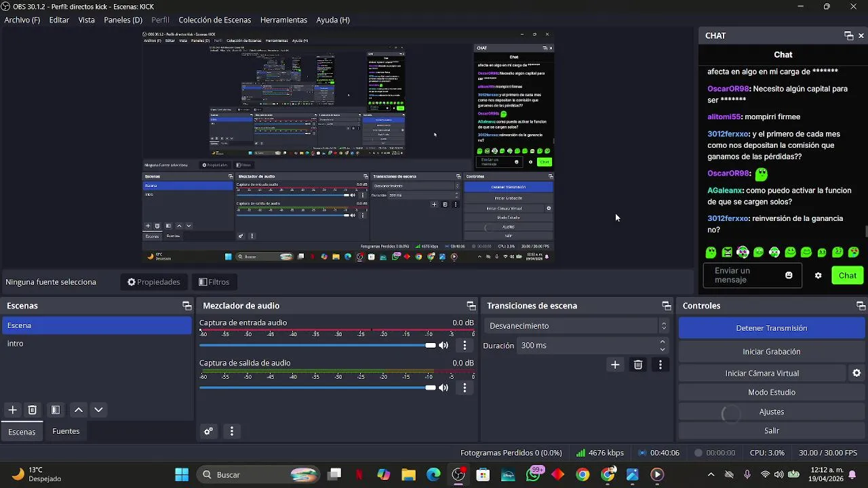Add a scene transition with plus icon
868x488 pixels.
(x=615, y=365)
